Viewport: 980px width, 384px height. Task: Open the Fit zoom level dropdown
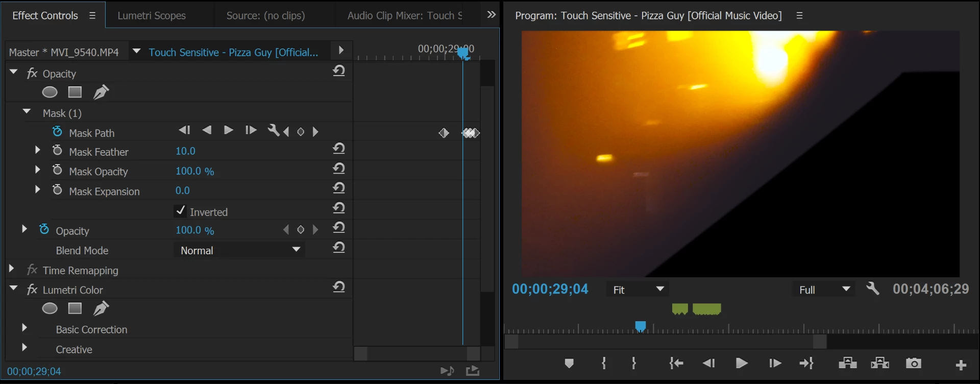pyautogui.click(x=638, y=290)
